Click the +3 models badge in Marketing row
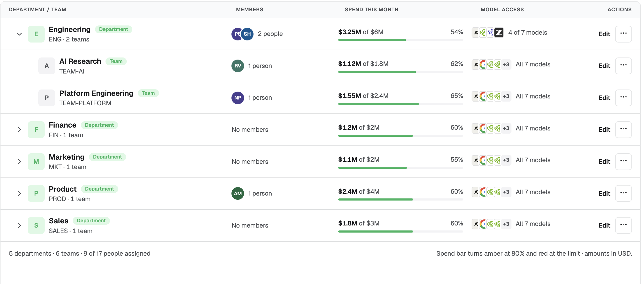Viewport: 644px width, 284px height. click(506, 160)
